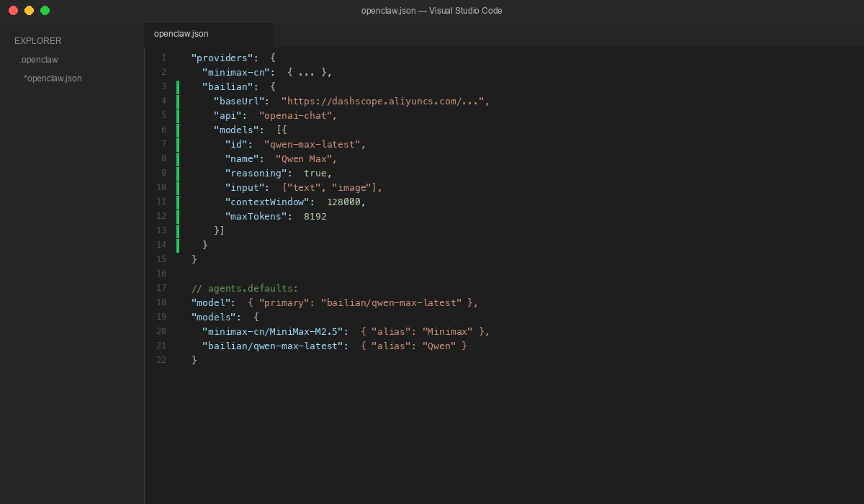Click the 8192 value

(x=315, y=216)
